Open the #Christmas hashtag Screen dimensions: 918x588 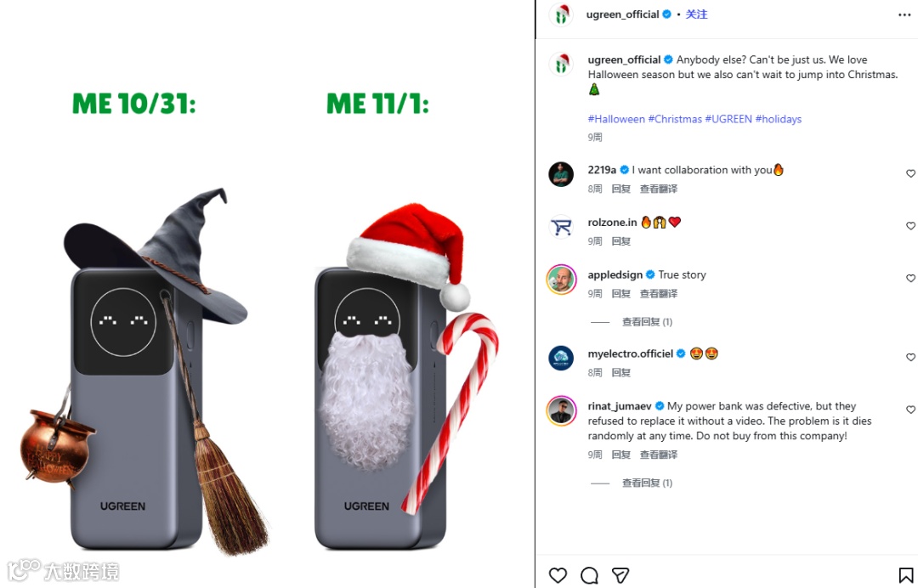coord(674,119)
